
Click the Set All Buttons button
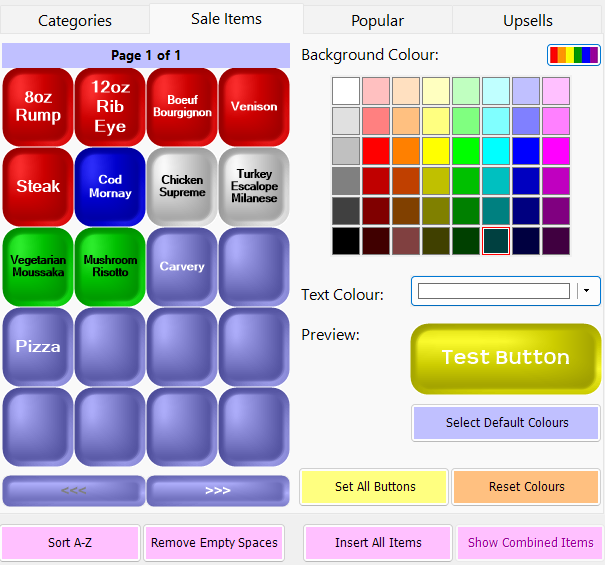[x=374, y=487]
